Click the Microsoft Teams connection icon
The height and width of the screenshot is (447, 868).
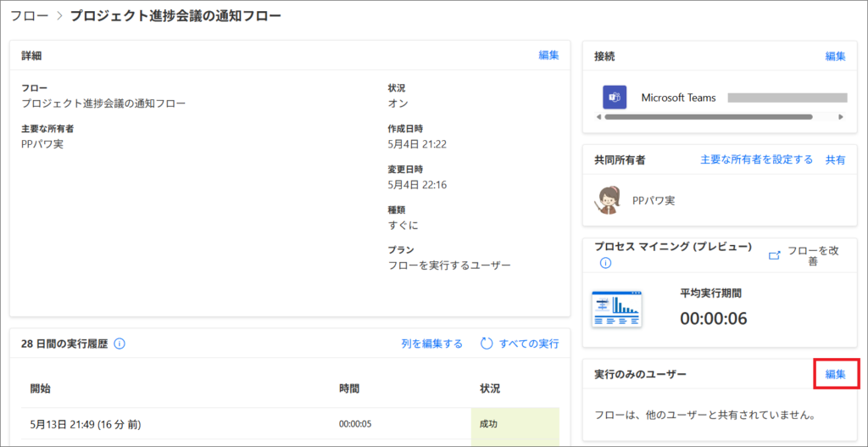tap(615, 98)
